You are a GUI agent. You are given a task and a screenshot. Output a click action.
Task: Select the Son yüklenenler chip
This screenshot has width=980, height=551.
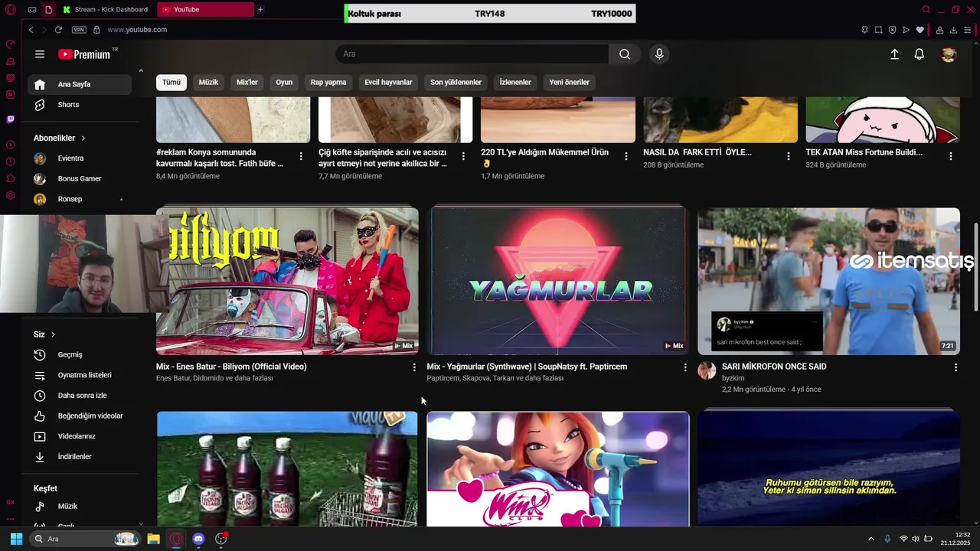pos(456,82)
